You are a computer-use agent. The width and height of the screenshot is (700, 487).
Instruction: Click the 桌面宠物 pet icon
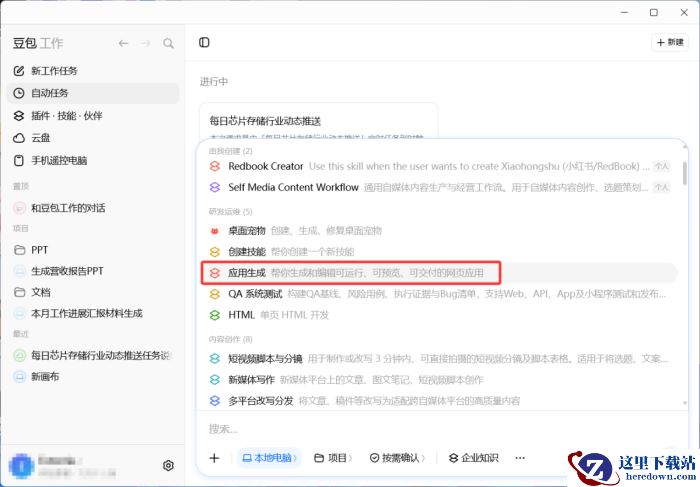[215, 231]
